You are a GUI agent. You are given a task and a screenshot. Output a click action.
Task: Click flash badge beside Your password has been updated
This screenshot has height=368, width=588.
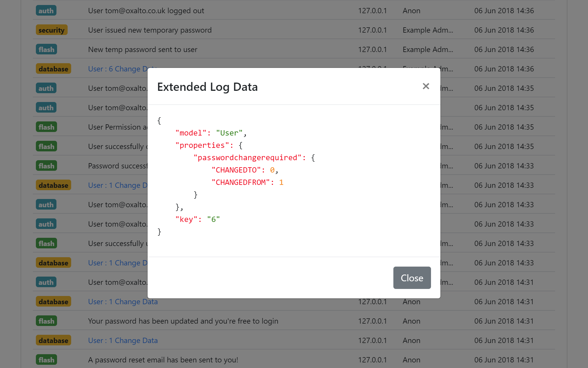click(x=46, y=321)
